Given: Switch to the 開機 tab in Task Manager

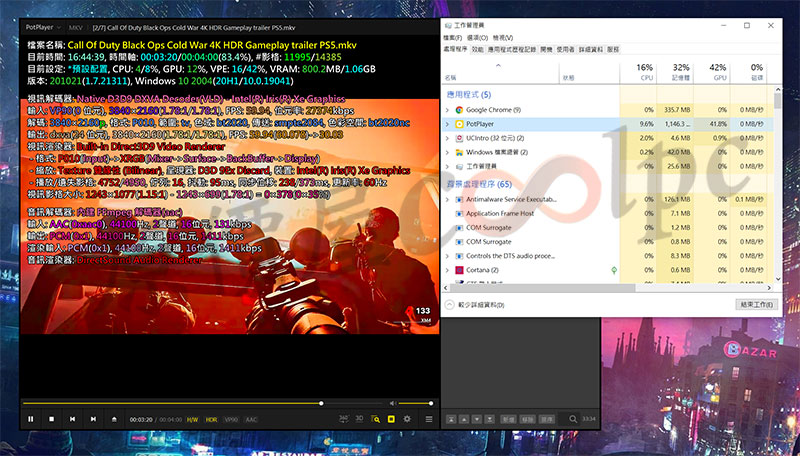Looking at the screenshot, I should pyautogui.click(x=546, y=49).
